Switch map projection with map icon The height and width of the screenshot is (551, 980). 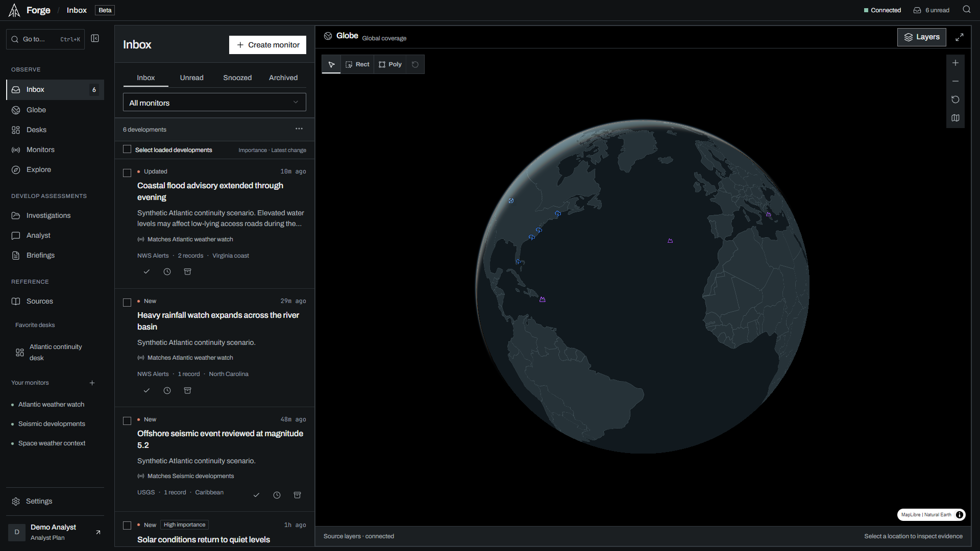point(955,118)
